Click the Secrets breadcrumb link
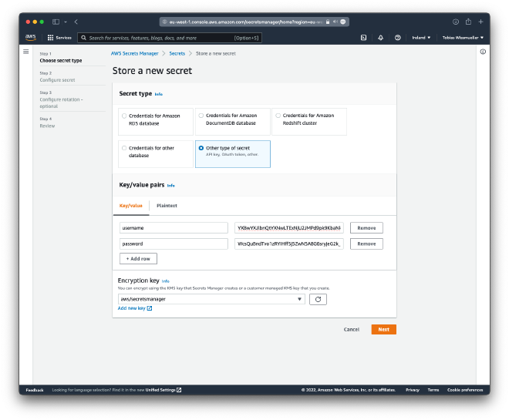The image size is (509, 420). click(177, 53)
